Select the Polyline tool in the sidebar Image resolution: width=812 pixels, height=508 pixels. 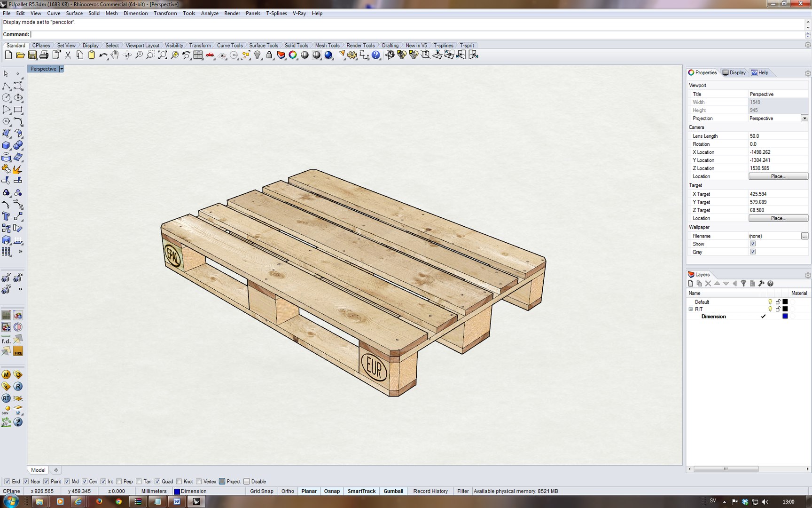click(x=6, y=86)
